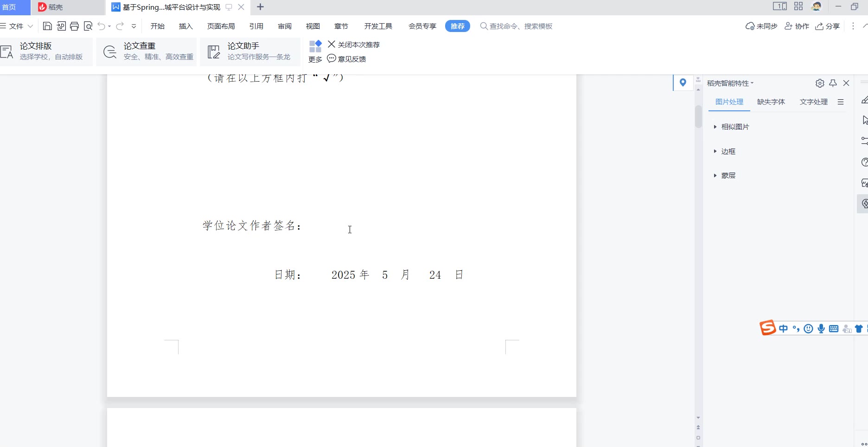Open the vertical three-dot more options menu
This screenshot has width=868, height=447.
853,26
